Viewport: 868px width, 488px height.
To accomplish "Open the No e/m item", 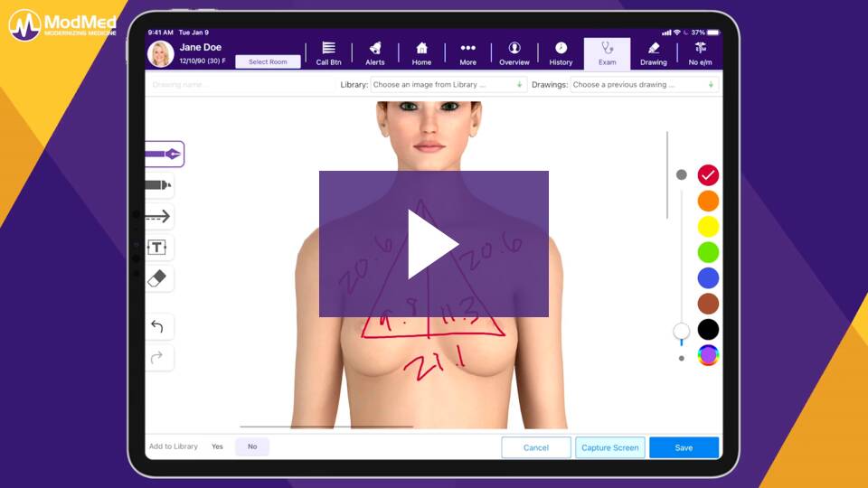I will [x=700, y=53].
